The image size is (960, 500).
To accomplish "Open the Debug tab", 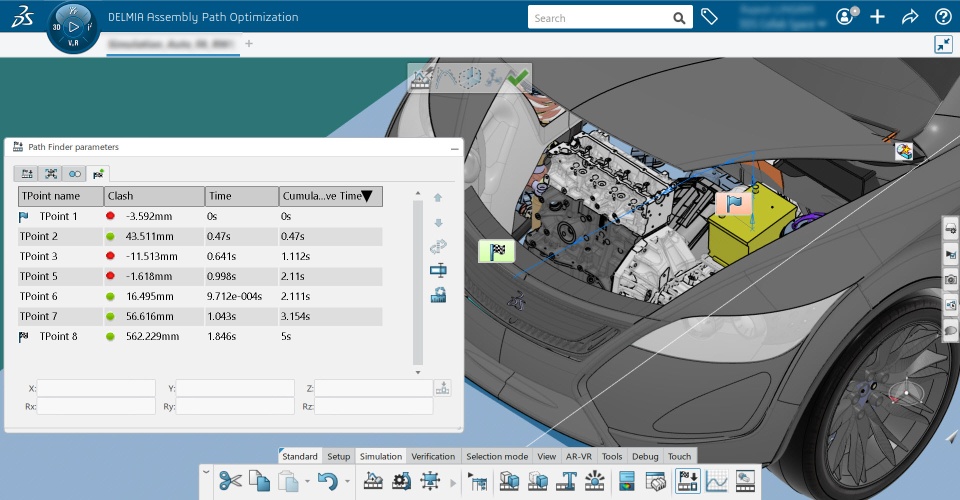I will pos(645,456).
